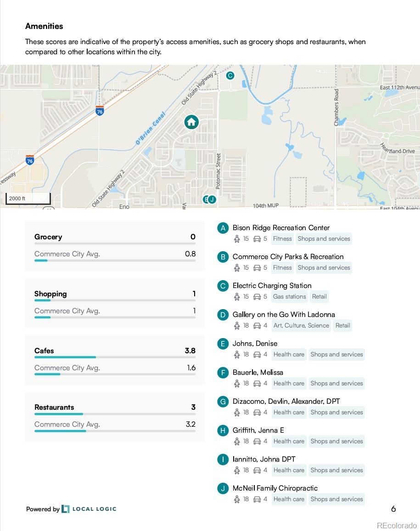Click the Restaurants score bar
This screenshot has width=420, height=531.
tap(115, 414)
